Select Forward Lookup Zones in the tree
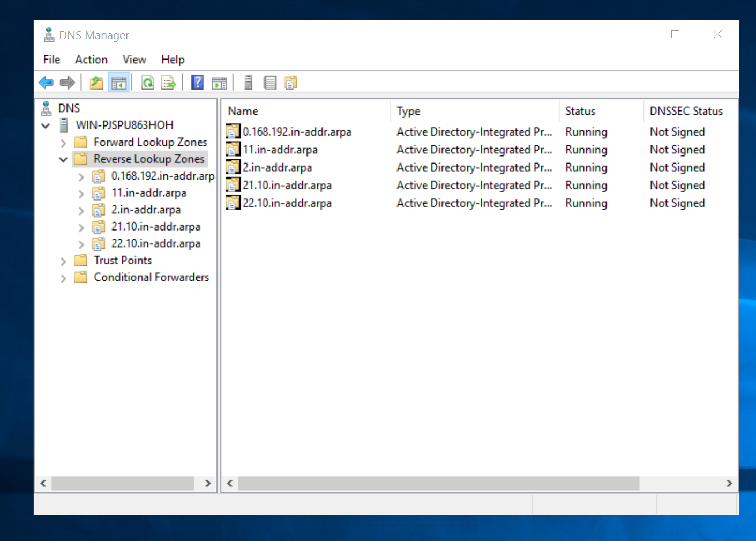This screenshot has width=756, height=541. (x=151, y=142)
